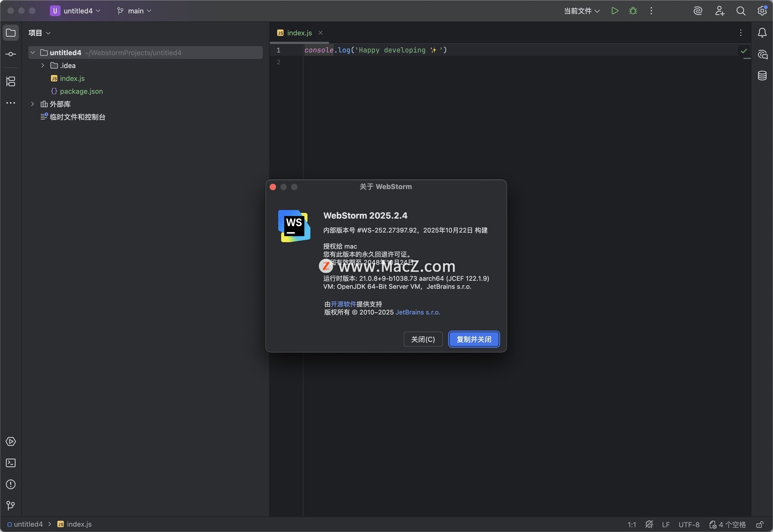Click the Debug bug icon
773x532 pixels.
tap(633, 11)
